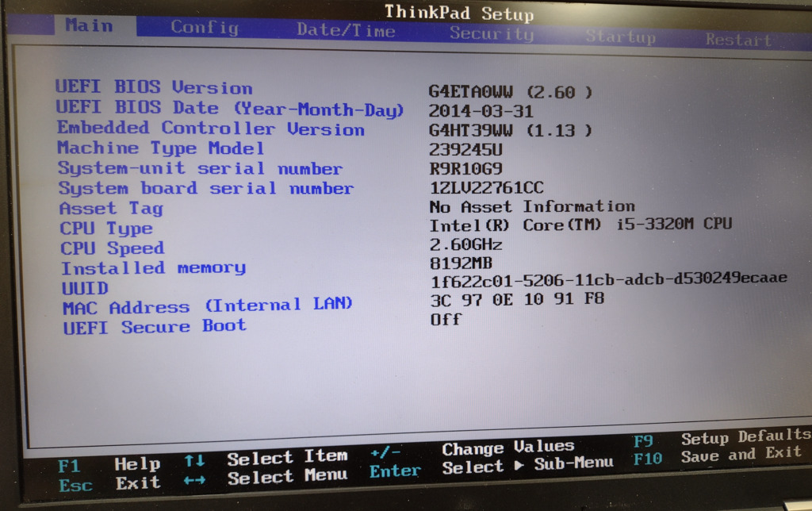Select the Security tab
This screenshot has width=812, height=511.
tap(492, 33)
